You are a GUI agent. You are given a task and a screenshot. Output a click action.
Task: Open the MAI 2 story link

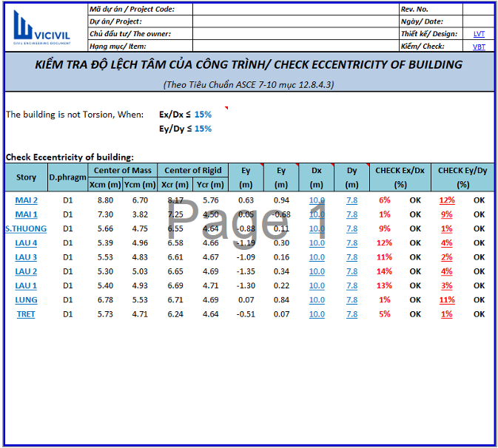(26, 200)
